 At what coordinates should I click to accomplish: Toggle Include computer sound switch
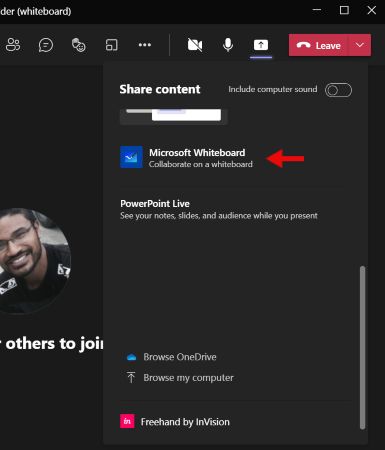tap(338, 90)
